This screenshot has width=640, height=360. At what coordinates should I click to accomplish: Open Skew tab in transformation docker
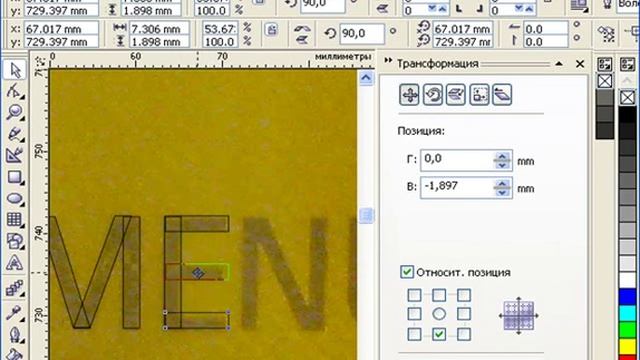(502, 95)
